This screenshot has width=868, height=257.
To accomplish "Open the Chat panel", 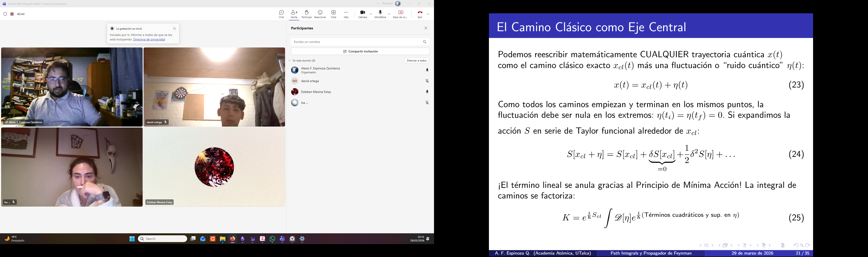I will pyautogui.click(x=281, y=14).
